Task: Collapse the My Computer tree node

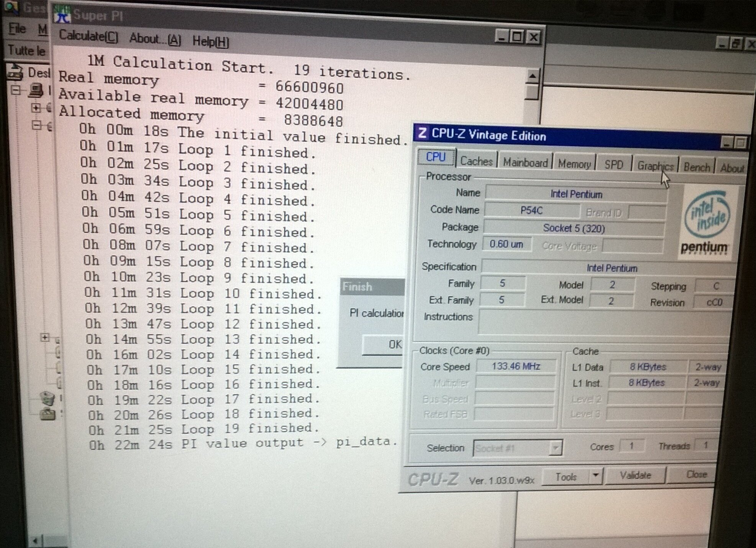Action: pos(16,90)
